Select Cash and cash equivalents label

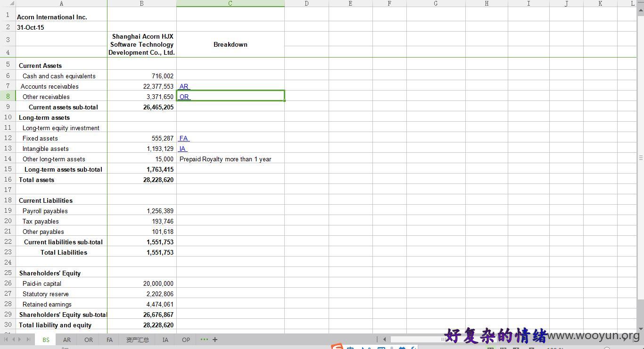tap(61, 76)
